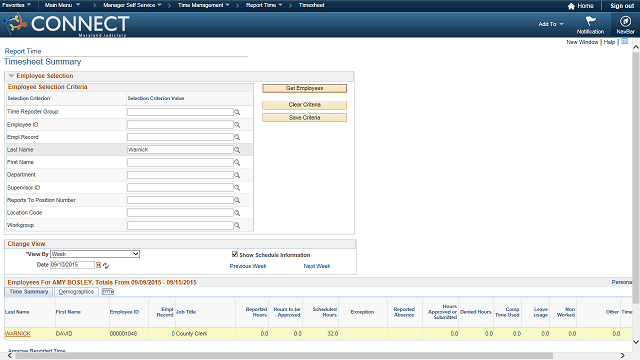Click the Help link
Image resolution: width=640 pixels, height=360 pixels.
click(609, 42)
